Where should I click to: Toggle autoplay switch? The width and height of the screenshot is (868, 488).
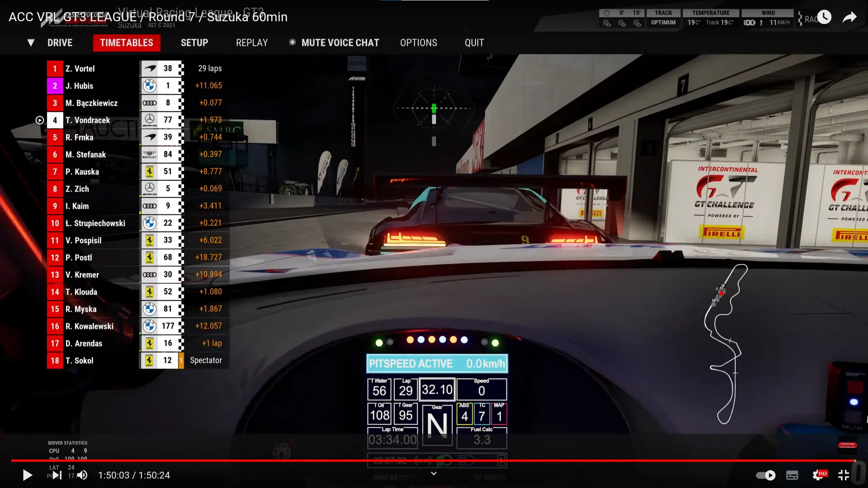point(766,475)
